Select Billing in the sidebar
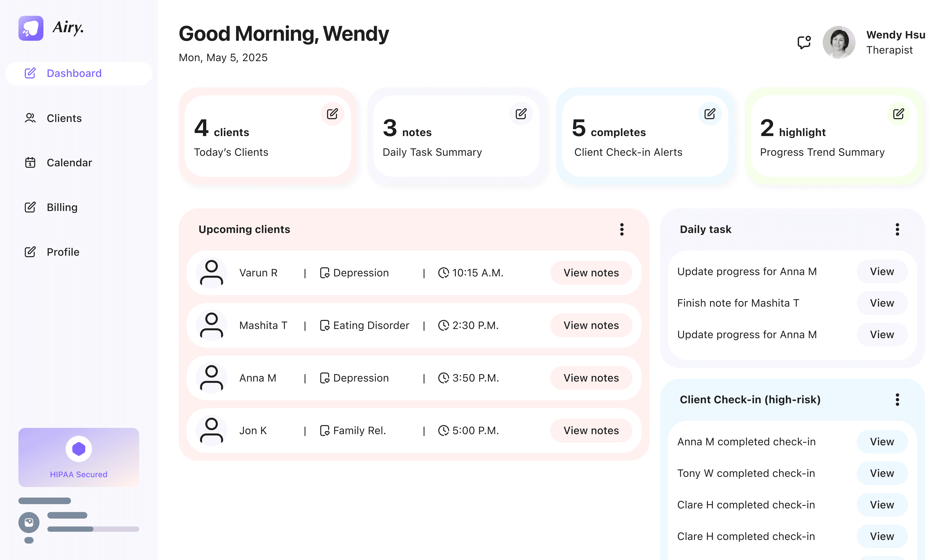The height and width of the screenshot is (560, 947). pyautogui.click(x=62, y=207)
